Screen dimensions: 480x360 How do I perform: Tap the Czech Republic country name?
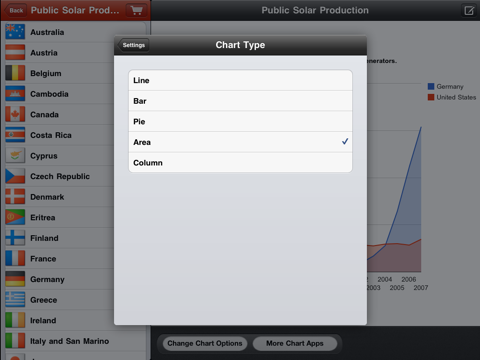(60, 177)
